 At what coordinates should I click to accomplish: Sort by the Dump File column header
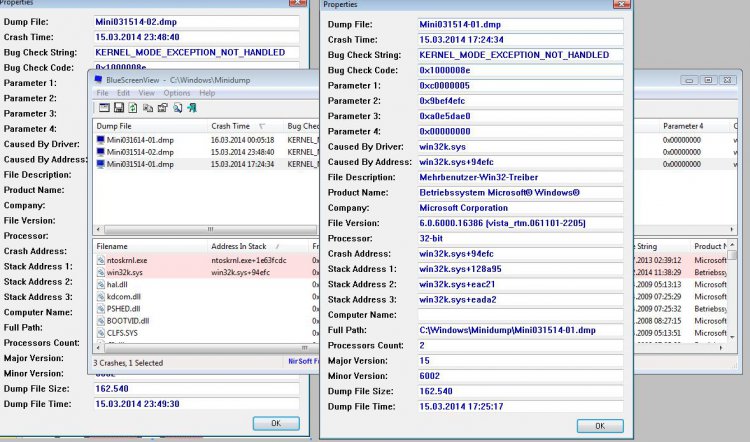(150, 126)
